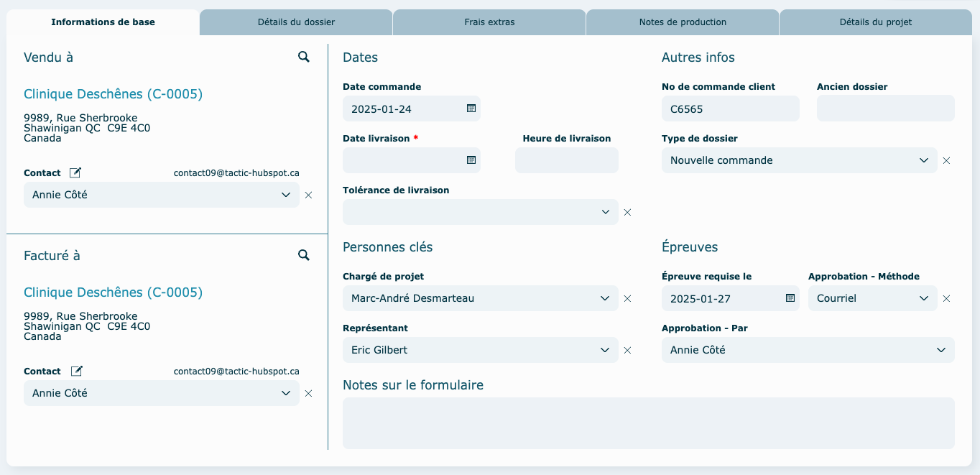Open the calendar for Date livraison

tap(471, 160)
